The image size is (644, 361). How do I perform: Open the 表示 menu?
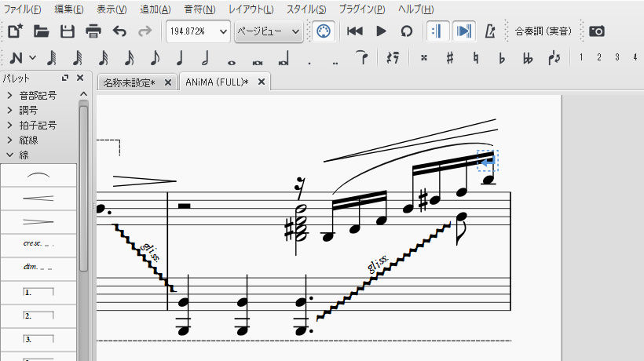tap(112, 9)
